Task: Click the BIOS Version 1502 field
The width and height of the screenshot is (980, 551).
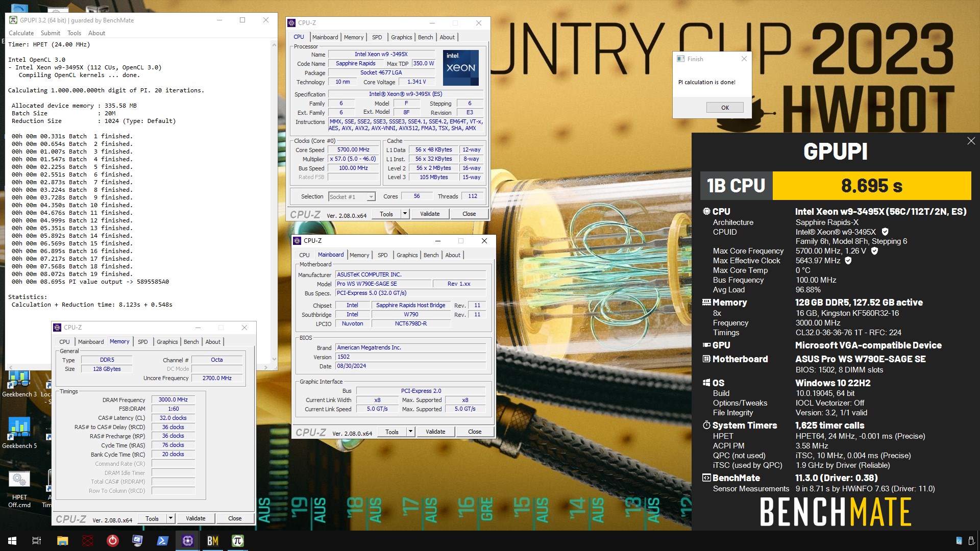Action: coord(411,357)
